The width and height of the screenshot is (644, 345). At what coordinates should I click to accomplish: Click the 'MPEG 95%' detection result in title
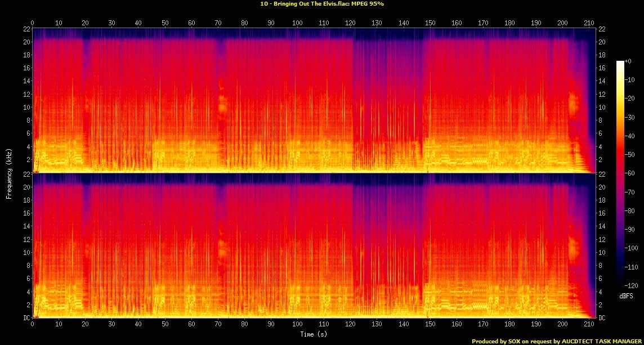pos(369,3)
